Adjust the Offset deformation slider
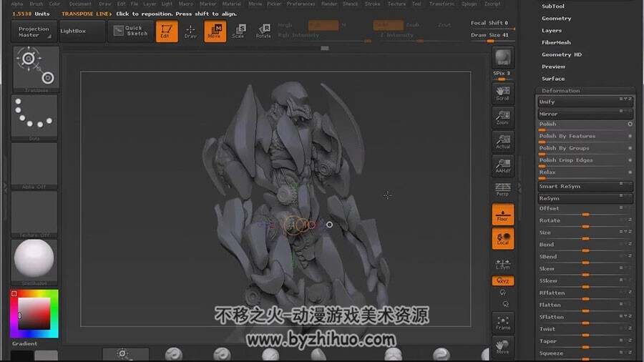 [585, 210]
